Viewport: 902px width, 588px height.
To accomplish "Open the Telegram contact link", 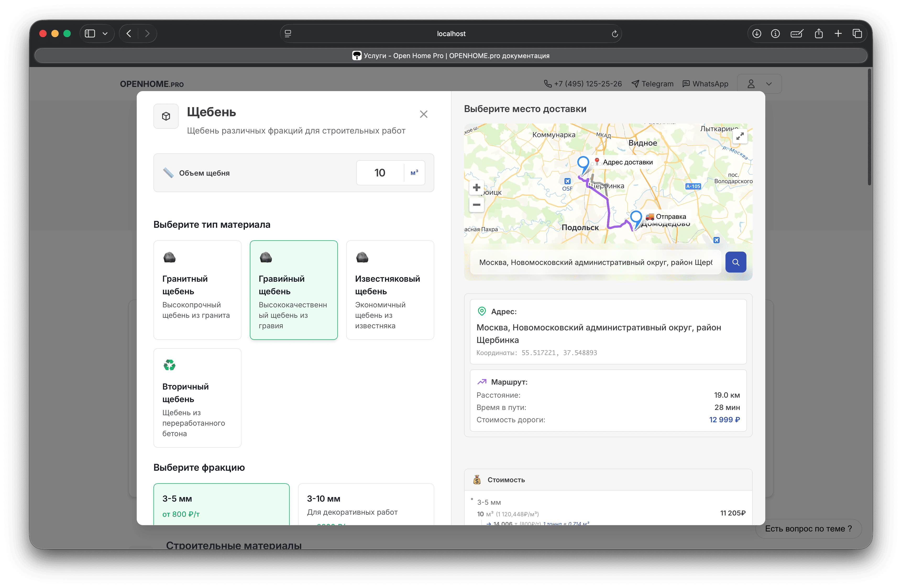I will (x=652, y=84).
